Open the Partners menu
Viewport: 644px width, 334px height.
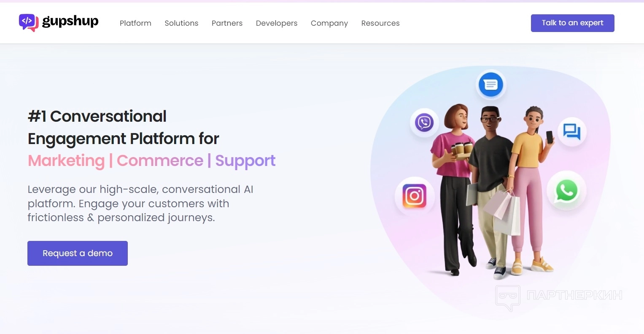(227, 23)
